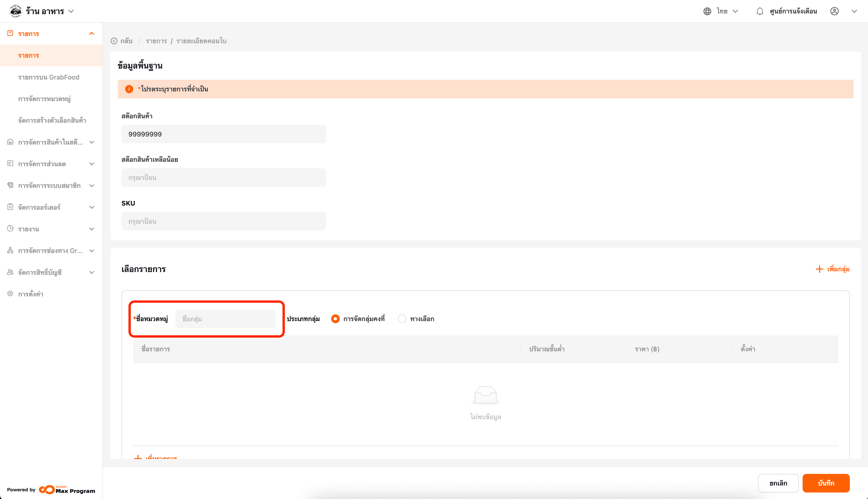Click the globe language icon
Image resolution: width=868 pixels, height=499 pixels.
coord(707,11)
